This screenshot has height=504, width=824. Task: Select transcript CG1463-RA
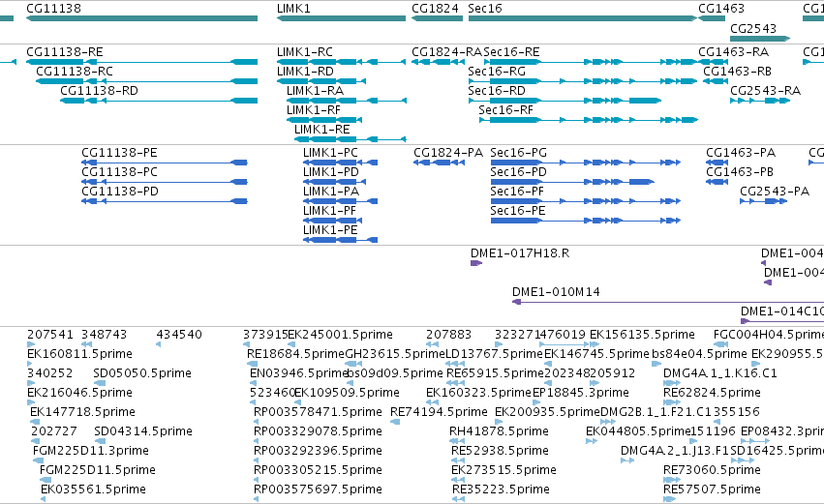[733, 52]
